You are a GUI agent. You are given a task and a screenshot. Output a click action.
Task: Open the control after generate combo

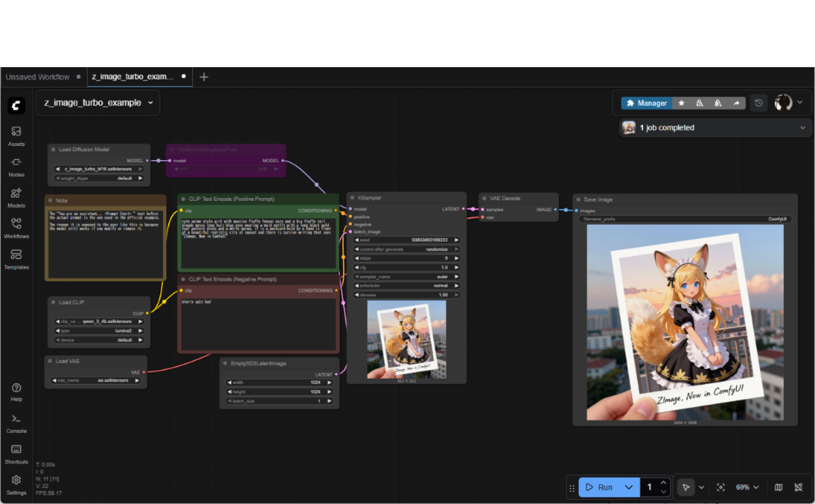pos(406,249)
